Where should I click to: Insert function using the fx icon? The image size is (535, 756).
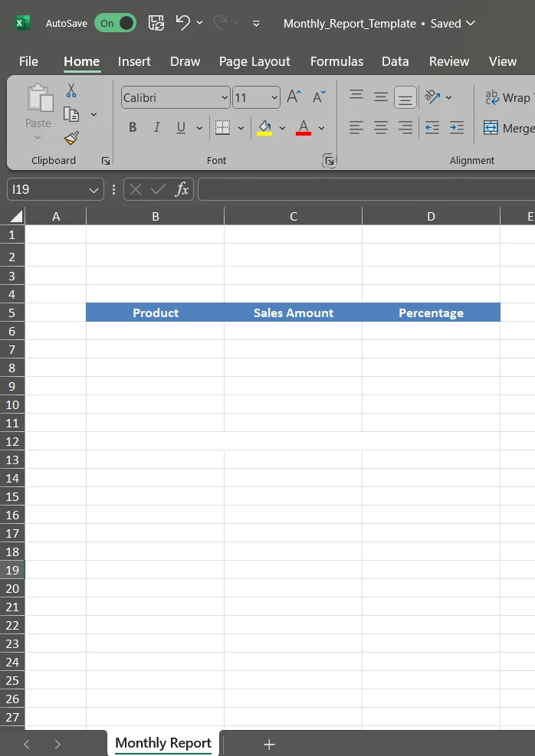(182, 189)
